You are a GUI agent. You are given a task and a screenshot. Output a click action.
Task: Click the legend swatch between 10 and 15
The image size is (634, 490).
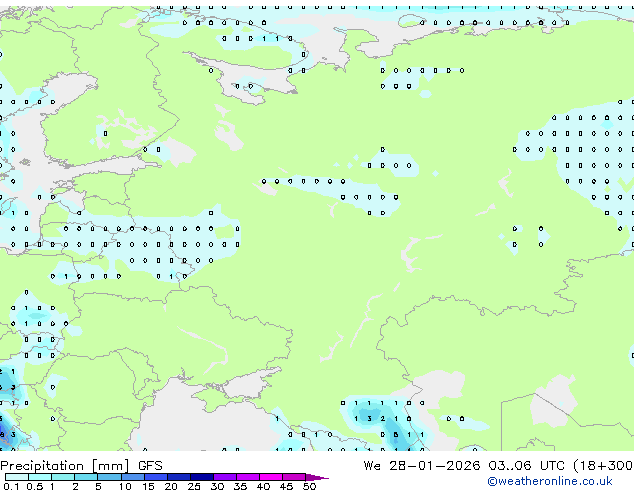(133, 477)
